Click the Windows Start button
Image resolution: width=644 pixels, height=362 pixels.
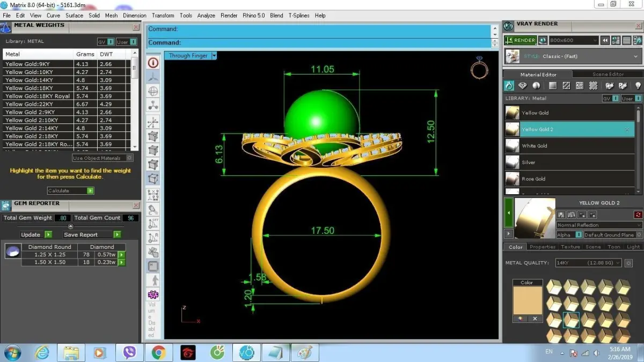pyautogui.click(x=13, y=353)
